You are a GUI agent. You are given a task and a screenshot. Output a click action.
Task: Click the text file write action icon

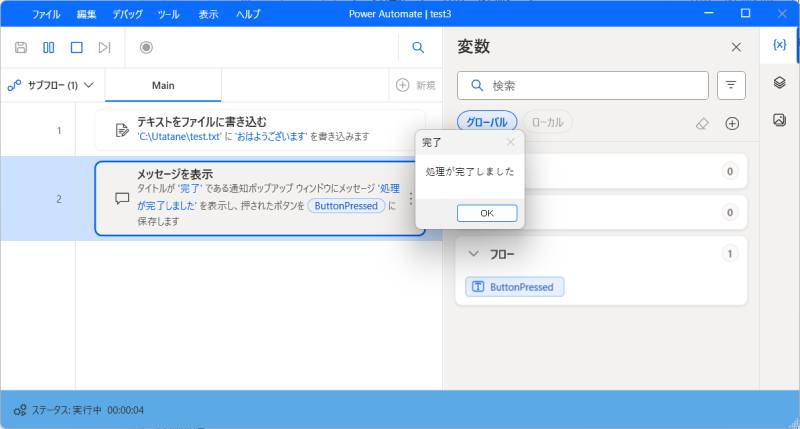tap(122, 130)
